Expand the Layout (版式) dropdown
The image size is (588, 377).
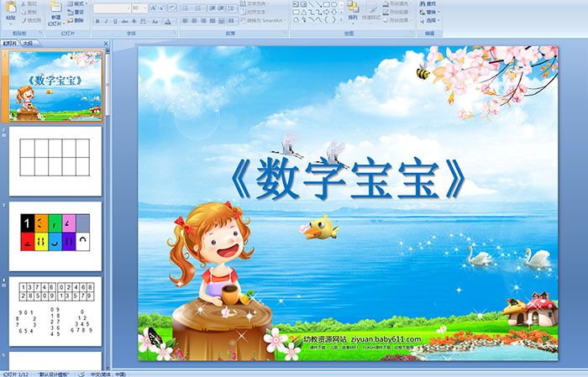(78, 4)
